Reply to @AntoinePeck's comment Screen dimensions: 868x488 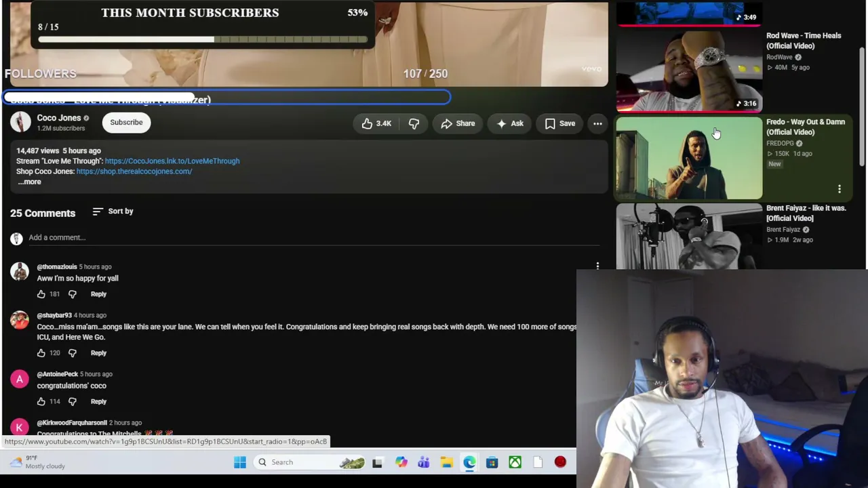tap(98, 402)
